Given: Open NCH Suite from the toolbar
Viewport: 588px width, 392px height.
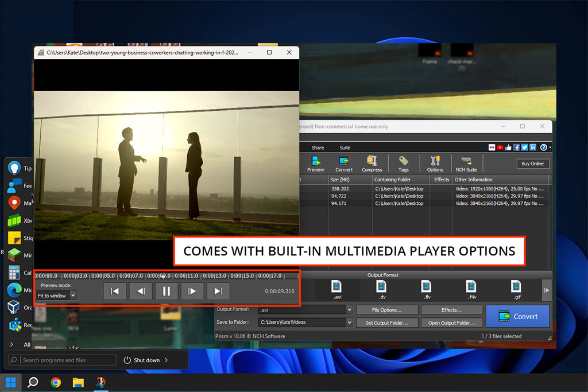Looking at the screenshot, I should coord(466,164).
